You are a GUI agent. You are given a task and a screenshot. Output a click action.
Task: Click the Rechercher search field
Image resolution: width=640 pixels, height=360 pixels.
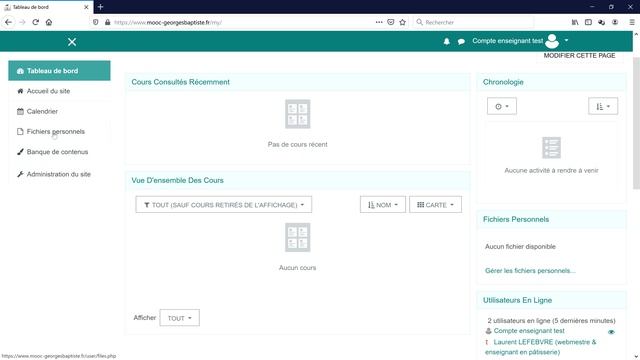[473, 22]
